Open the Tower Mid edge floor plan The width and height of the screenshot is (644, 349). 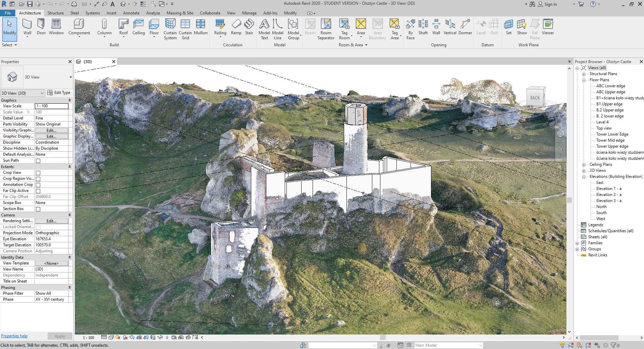pyautogui.click(x=610, y=140)
